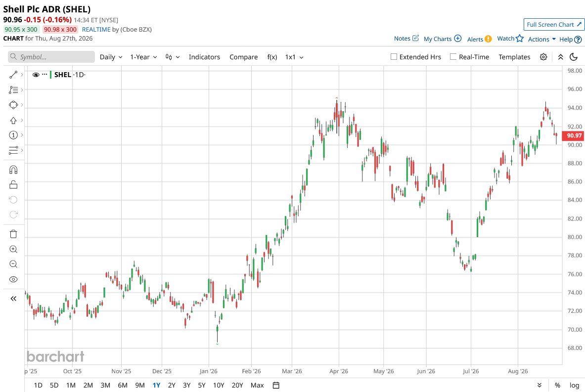The width and height of the screenshot is (585, 392).
Task: Switch to dark mode moon icon
Action: click(x=574, y=57)
